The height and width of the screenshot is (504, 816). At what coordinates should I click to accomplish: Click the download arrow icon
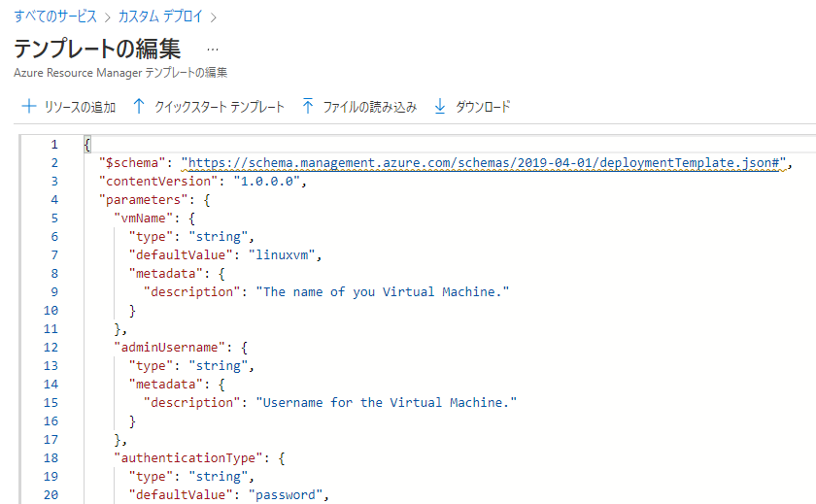(440, 106)
